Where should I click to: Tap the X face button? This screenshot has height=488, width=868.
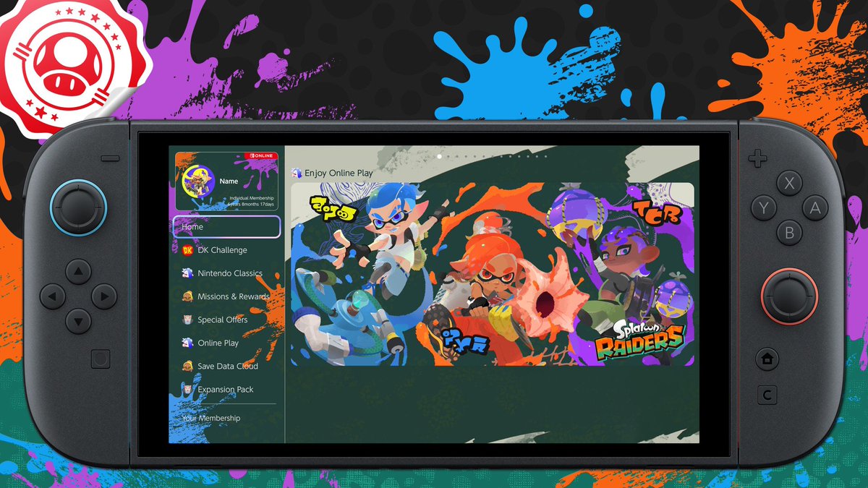[789, 184]
